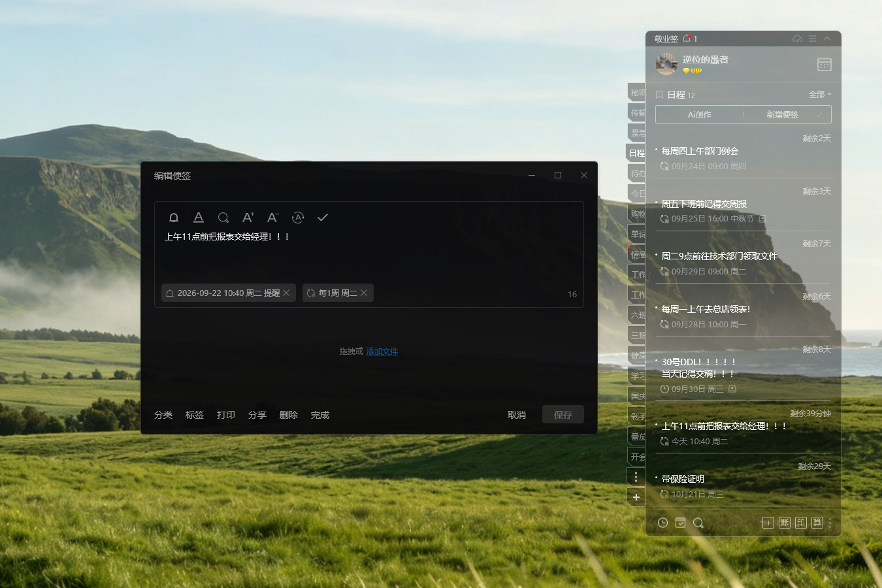This screenshot has width=882, height=588.
Task: Click the user avatar of 逆位的愚者
Action: pyautogui.click(x=666, y=64)
